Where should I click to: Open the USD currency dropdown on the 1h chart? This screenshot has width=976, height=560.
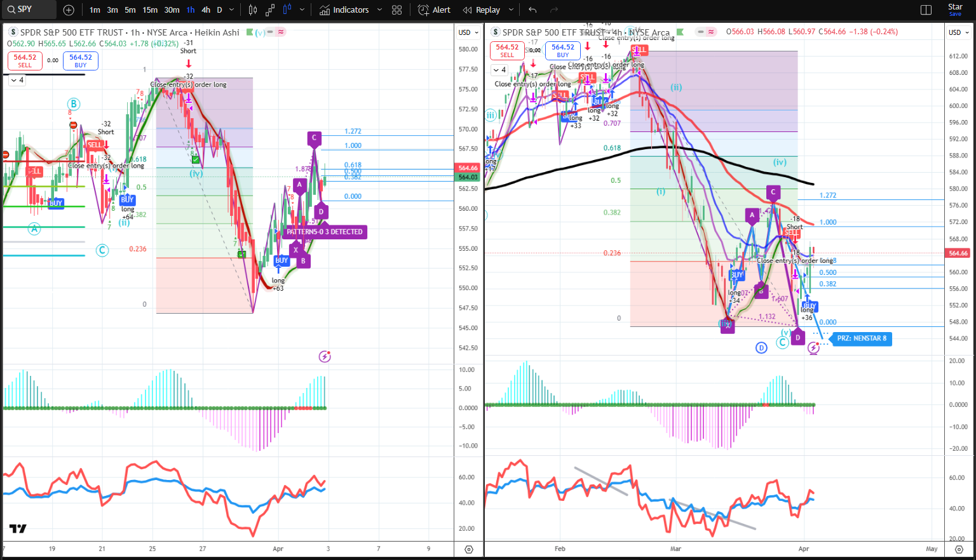click(468, 32)
